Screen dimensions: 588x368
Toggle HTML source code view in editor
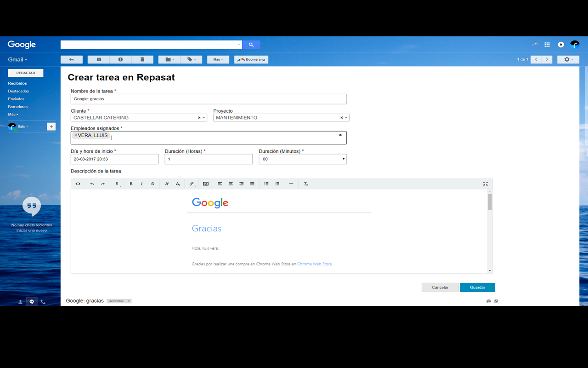click(x=78, y=184)
